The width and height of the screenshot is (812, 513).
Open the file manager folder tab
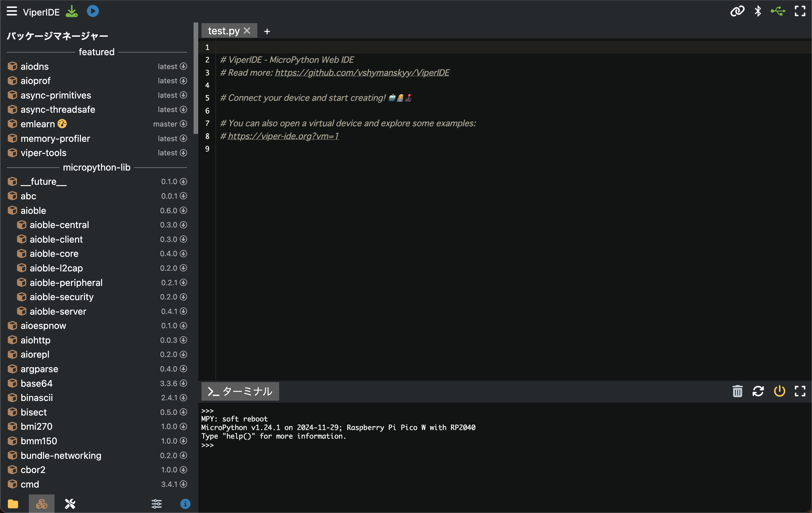click(13, 504)
